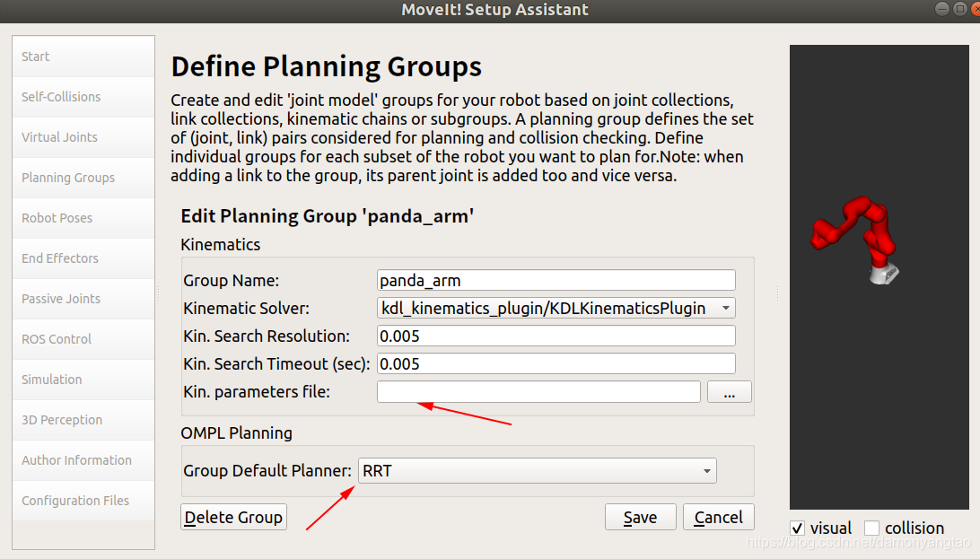The height and width of the screenshot is (559, 980).
Task: Edit the Kin. Search Resolution field
Action: coord(556,336)
